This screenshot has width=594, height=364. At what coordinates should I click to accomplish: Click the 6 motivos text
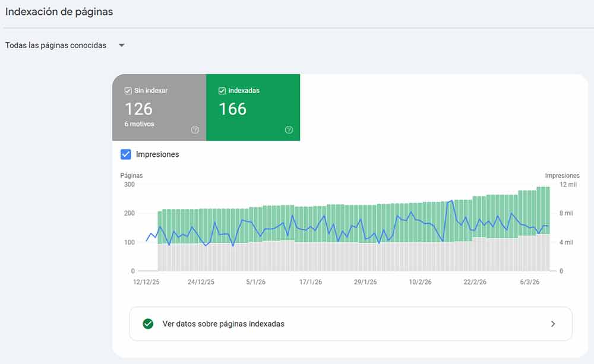[x=139, y=124]
